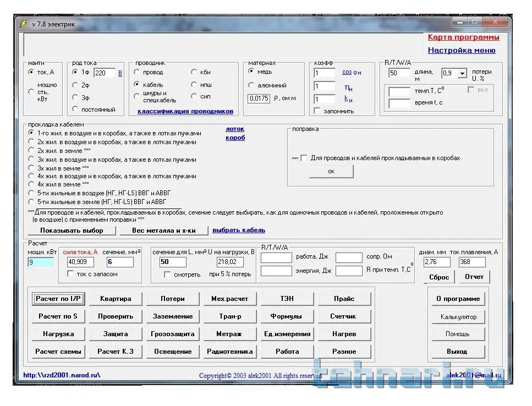Open 'Карта программы' link
The image size is (532, 406).
click(463, 37)
